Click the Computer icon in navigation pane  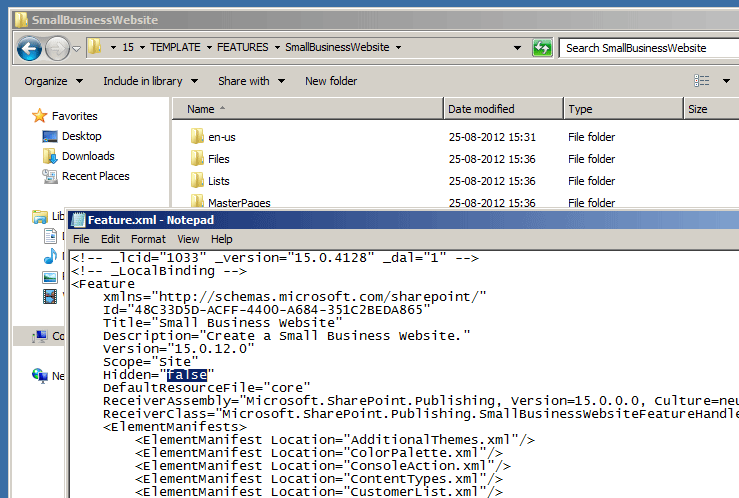40,336
